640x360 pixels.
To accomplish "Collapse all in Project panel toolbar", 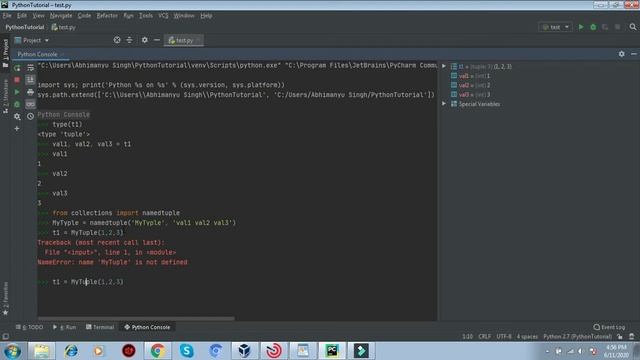I will click(x=129, y=40).
